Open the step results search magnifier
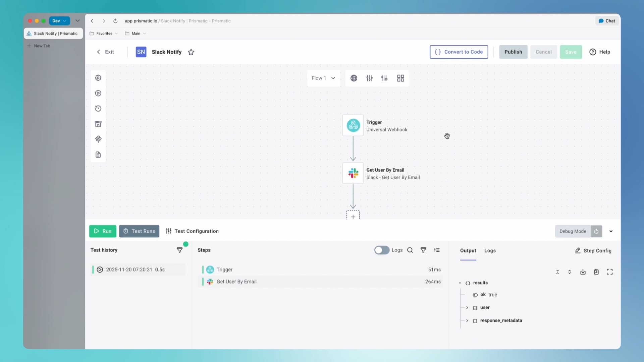This screenshot has height=362, width=644. coord(410,250)
